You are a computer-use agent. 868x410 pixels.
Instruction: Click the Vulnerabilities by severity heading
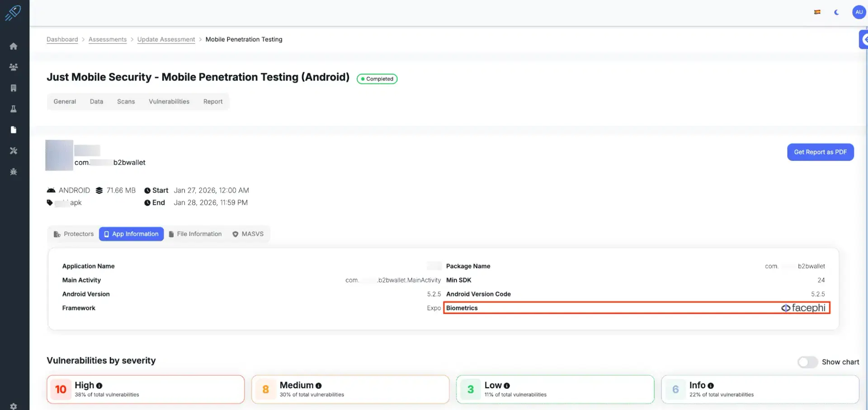(101, 361)
